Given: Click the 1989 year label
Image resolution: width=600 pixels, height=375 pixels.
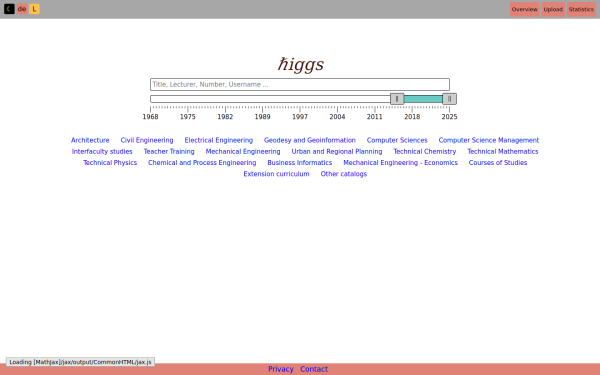Looking at the screenshot, I should point(262,117).
